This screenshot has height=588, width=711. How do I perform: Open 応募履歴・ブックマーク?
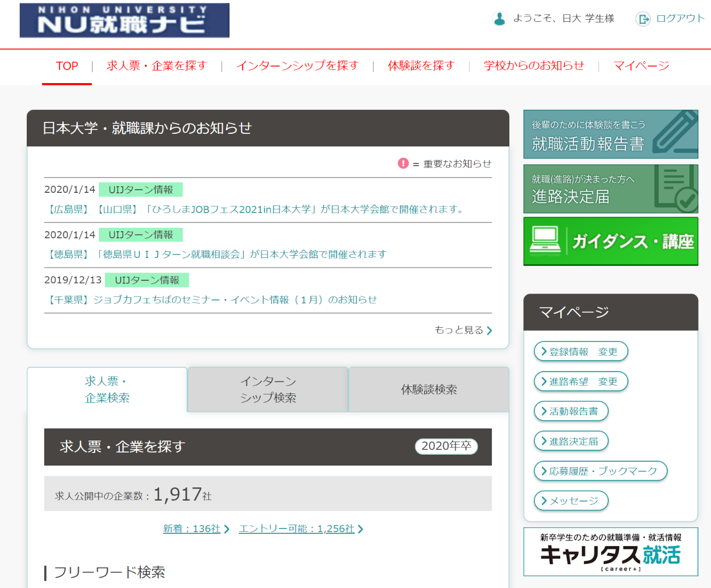click(601, 471)
